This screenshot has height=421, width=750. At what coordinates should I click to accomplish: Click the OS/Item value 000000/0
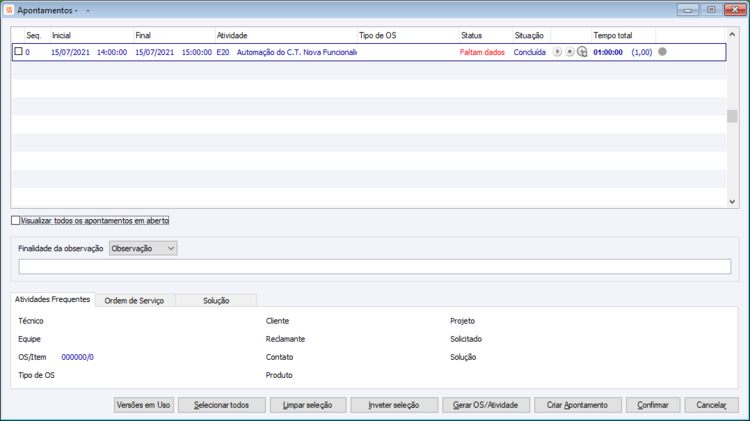pos(77,357)
